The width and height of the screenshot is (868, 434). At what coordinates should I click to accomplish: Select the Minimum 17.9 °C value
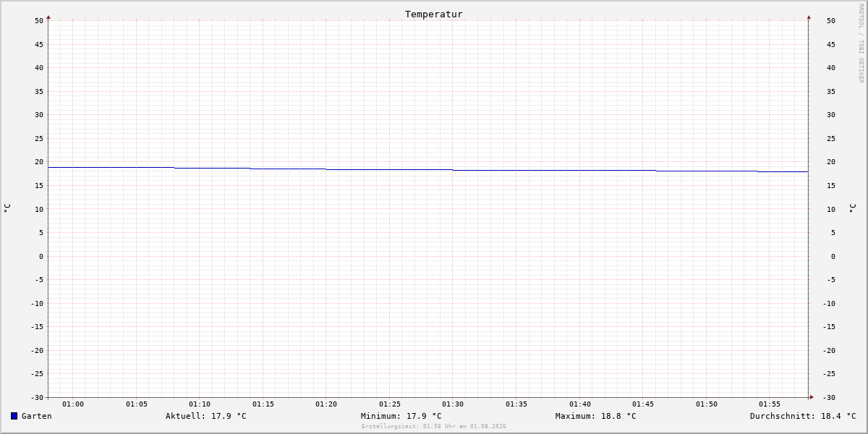pyautogui.click(x=401, y=416)
